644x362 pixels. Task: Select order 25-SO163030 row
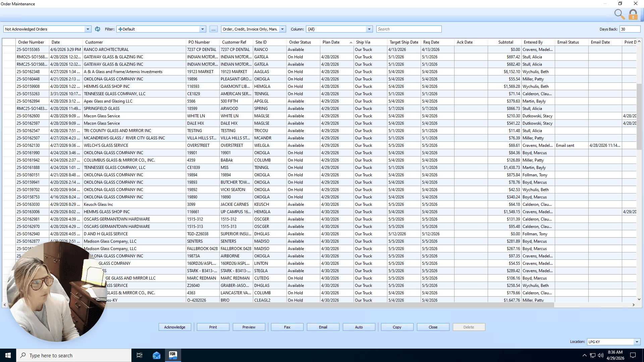(x=319, y=204)
